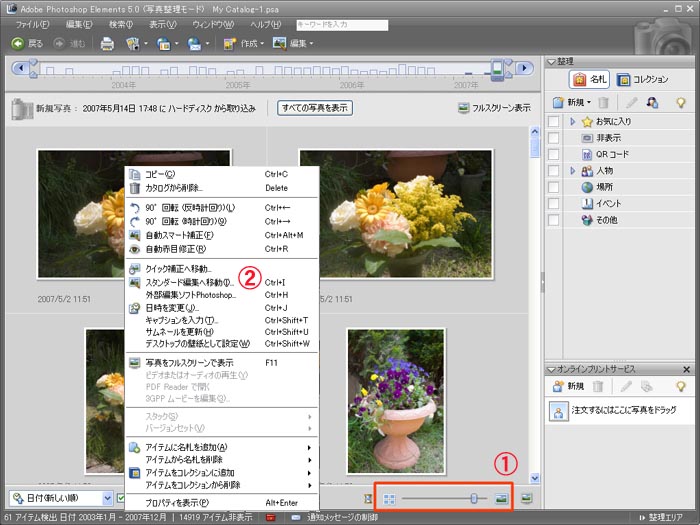
Task: Click the timeline right arrow button
Action: (524, 68)
